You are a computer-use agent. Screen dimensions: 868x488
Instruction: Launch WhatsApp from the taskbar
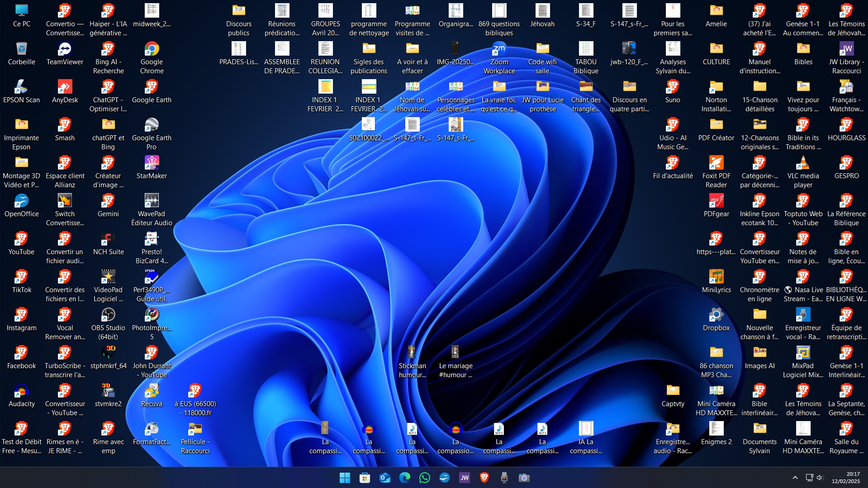point(424,478)
